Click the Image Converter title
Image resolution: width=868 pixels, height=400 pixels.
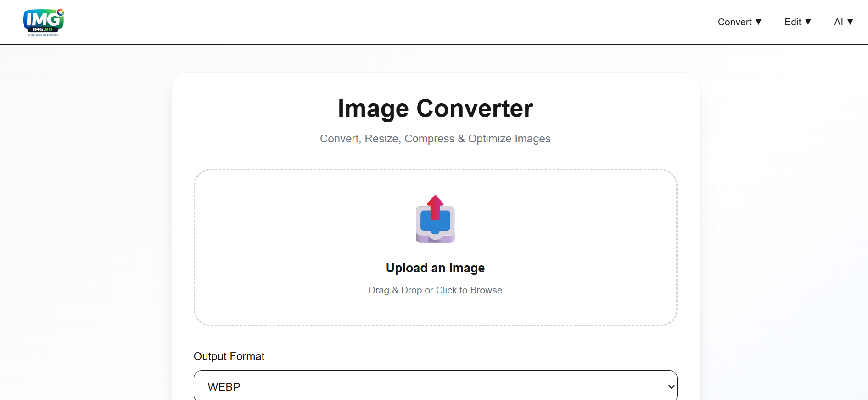pyautogui.click(x=435, y=109)
